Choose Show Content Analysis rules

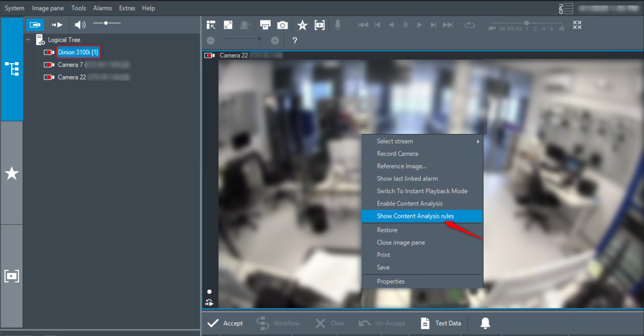tap(415, 216)
